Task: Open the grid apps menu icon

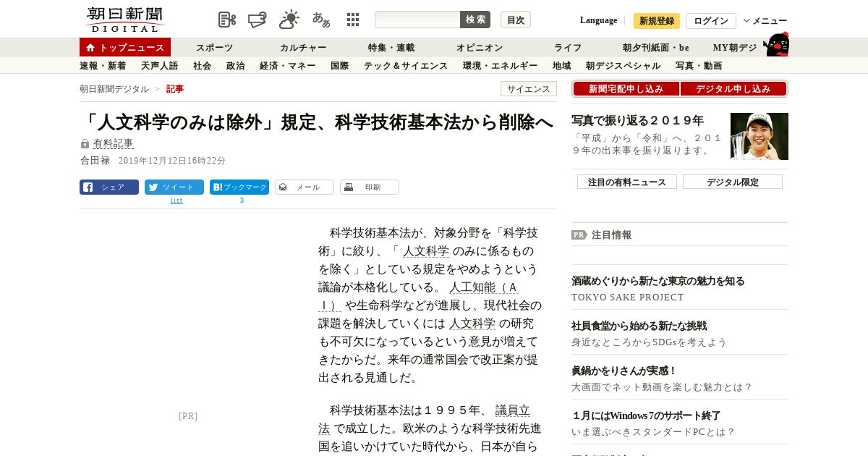Action: pyautogui.click(x=353, y=20)
